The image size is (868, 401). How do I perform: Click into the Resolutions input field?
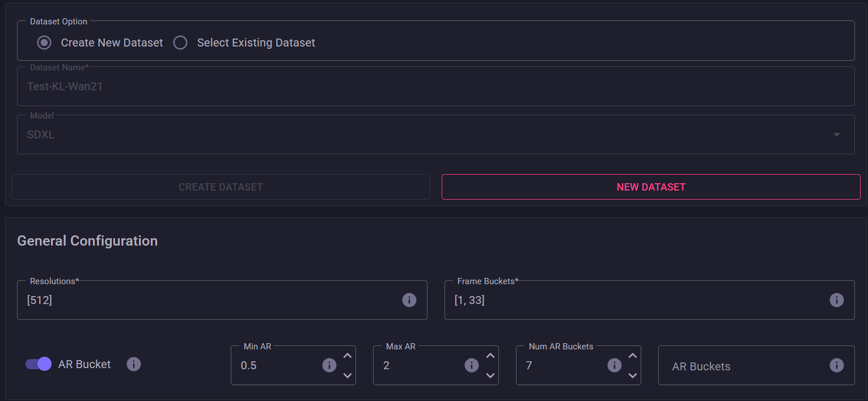(x=210, y=300)
